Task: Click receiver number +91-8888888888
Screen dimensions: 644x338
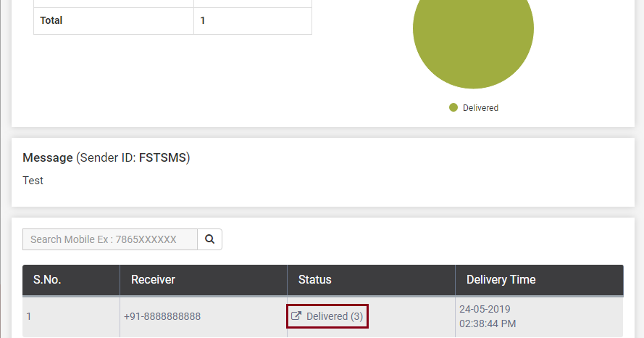Action: tap(162, 316)
